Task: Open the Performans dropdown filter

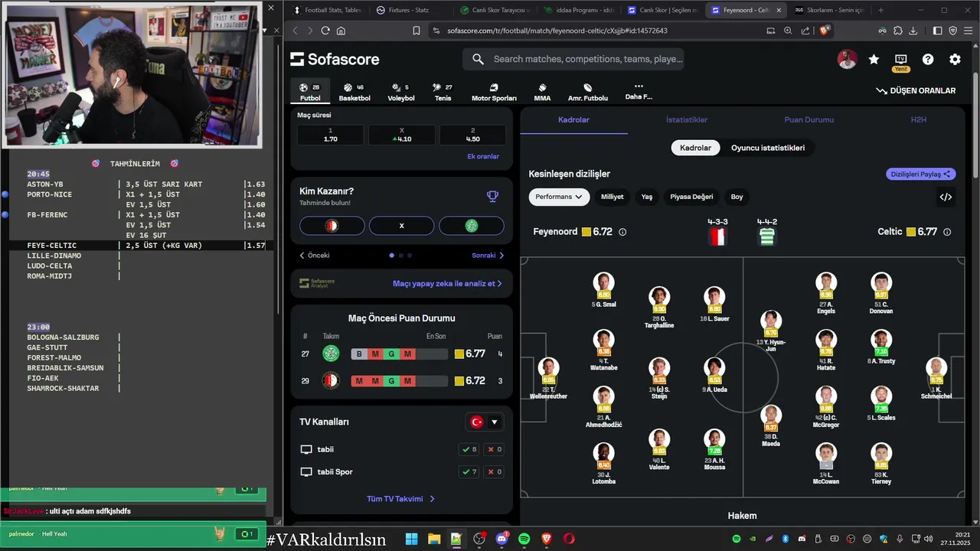Action: [x=559, y=197]
